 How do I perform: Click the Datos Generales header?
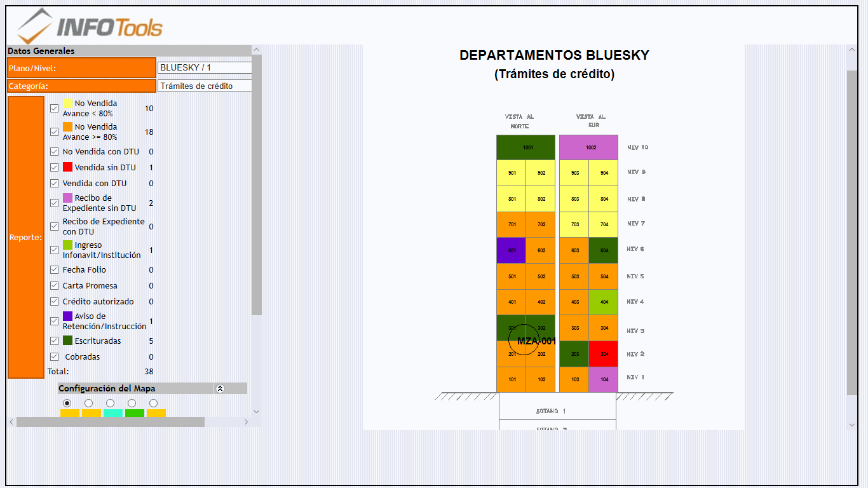click(x=129, y=51)
